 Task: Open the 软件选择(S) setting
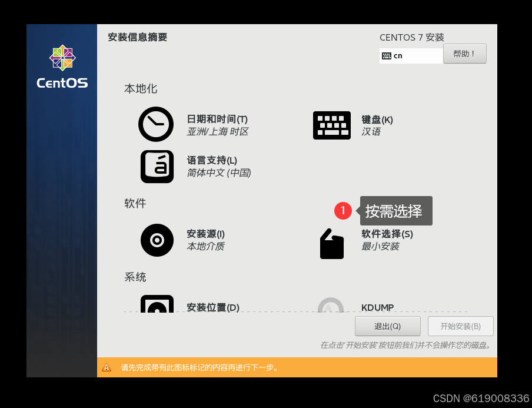(x=387, y=234)
